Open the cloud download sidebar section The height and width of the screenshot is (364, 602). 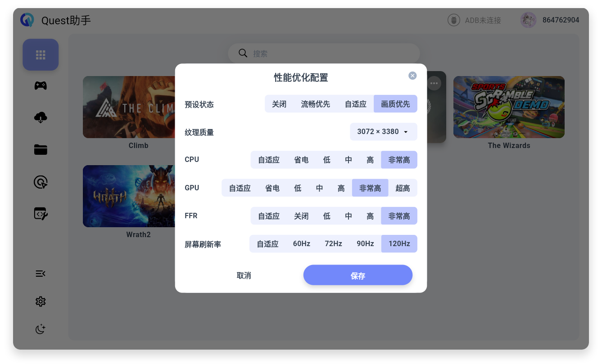(x=41, y=117)
